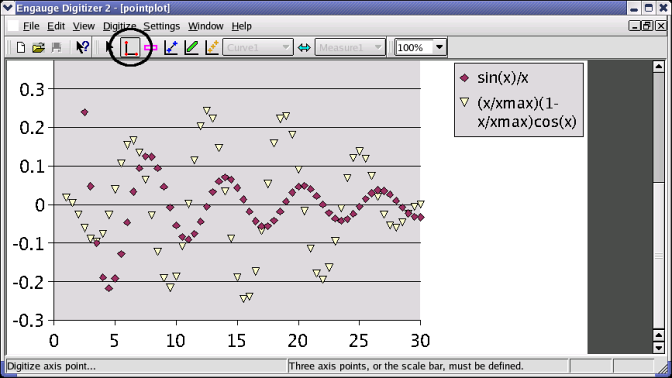672x378 pixels.
Task: Click the New document icon
Action: [x=20, y=48]
